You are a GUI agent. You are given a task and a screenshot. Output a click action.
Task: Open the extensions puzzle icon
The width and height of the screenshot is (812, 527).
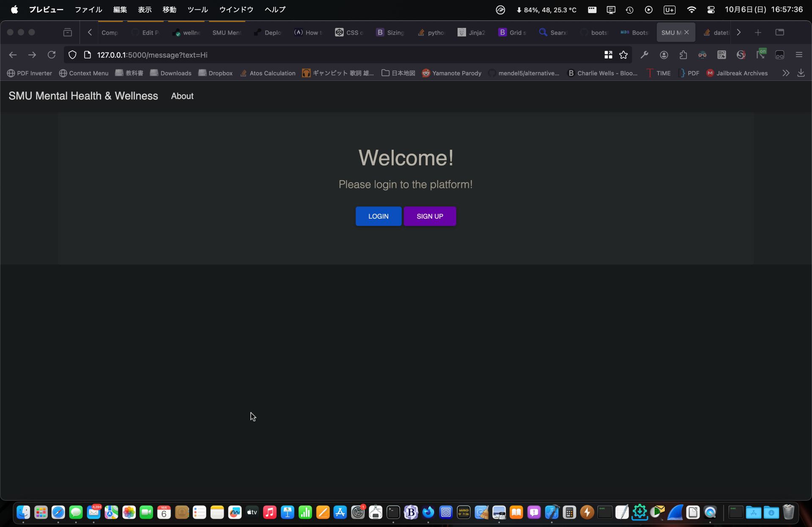683,55
